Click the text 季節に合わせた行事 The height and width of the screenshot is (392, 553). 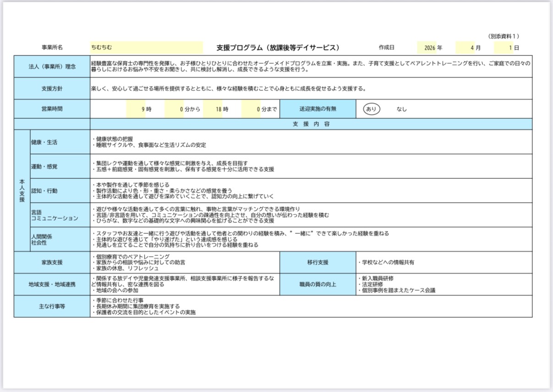coord(118,300)
